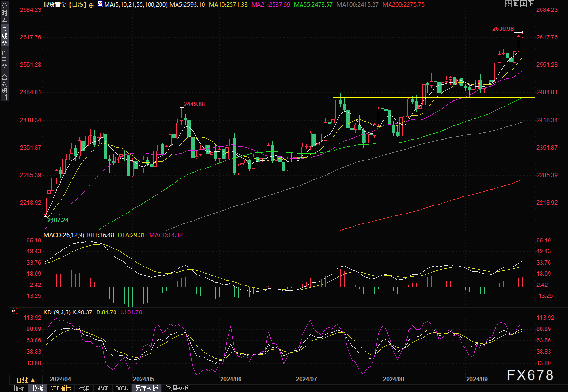Click the 另存模板 button
This screenshot has height=392, width=568.
[x=146, y=388]
